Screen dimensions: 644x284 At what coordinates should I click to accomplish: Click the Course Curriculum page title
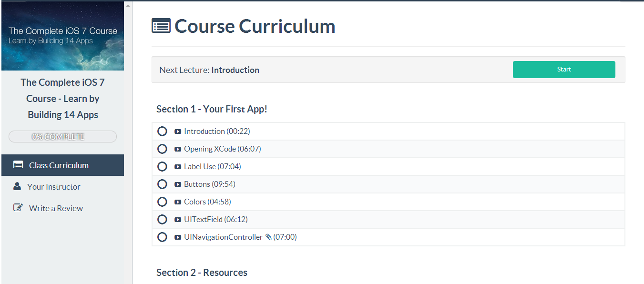coord(255,26)
